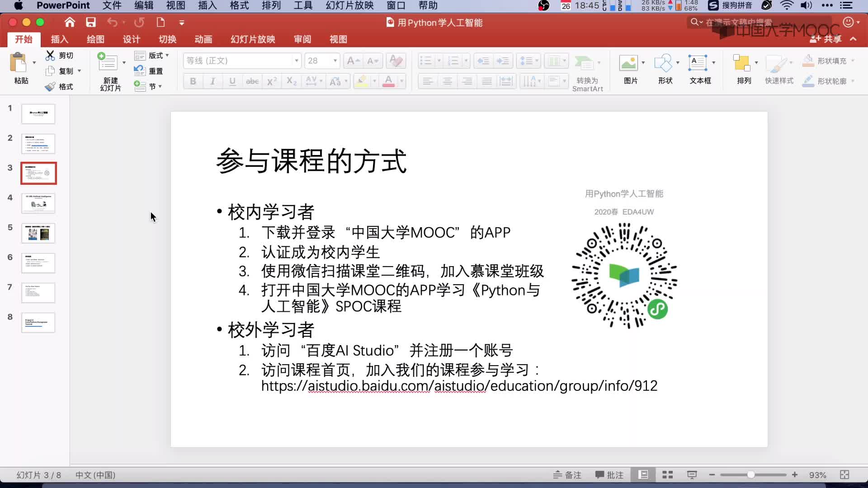Increase font size with the larger A
The image size is (868, 488).
click(353, 61)
